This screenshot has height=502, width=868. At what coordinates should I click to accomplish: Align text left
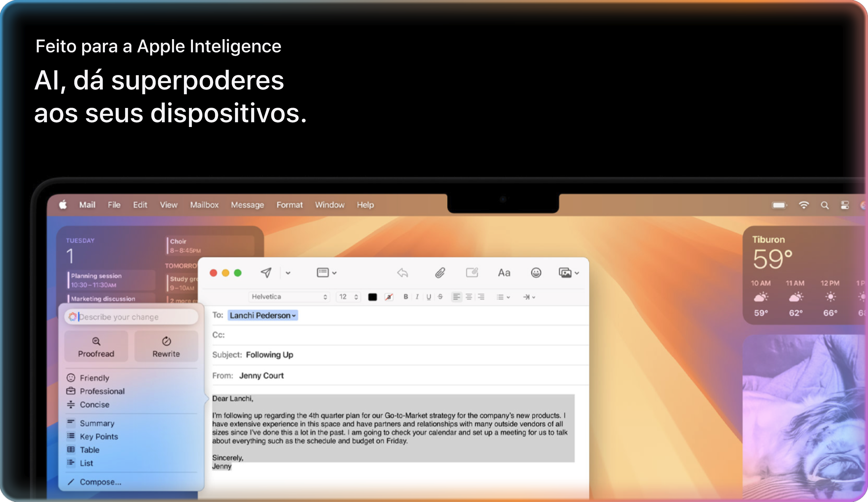click(x=456, y=297)
